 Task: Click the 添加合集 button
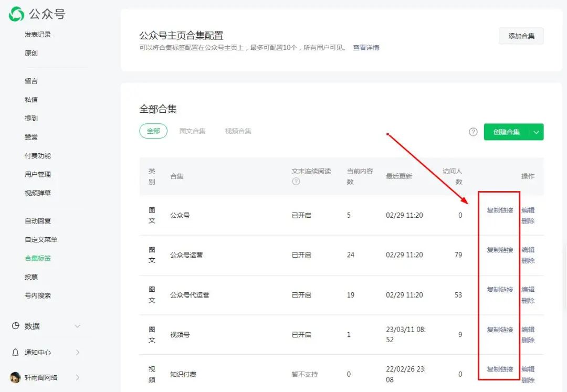pos(520,36)
